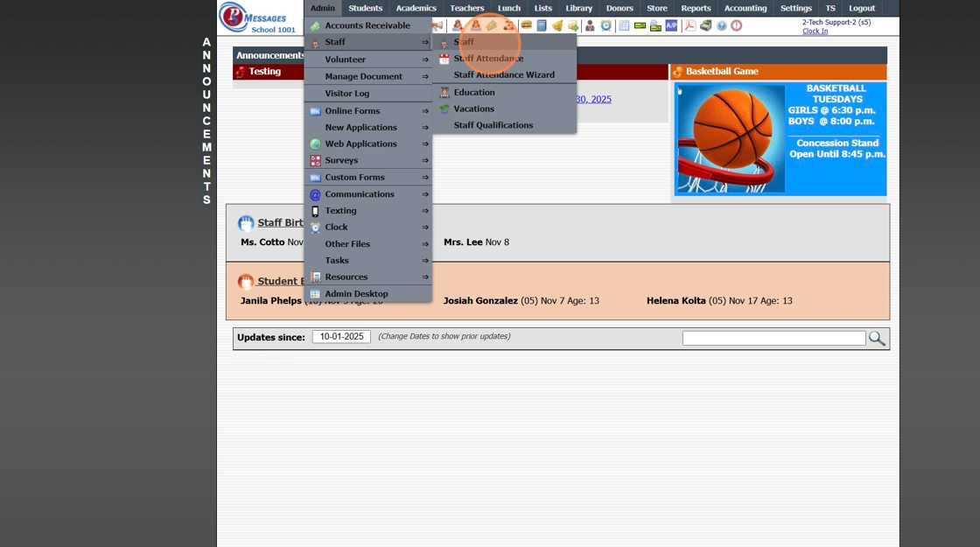Expand the Surveys submenu arrow
This screenshot has width=980, height=547.
(x=425, y=161)
